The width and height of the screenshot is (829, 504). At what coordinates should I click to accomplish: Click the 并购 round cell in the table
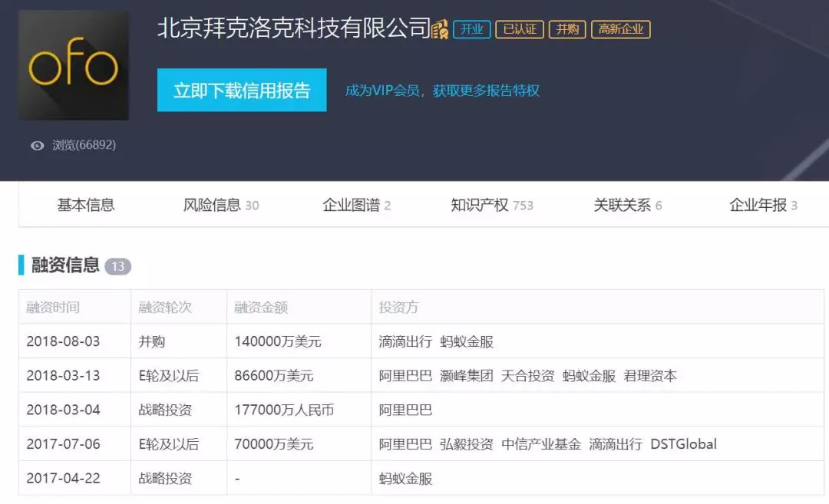click(x=152, y=341)
